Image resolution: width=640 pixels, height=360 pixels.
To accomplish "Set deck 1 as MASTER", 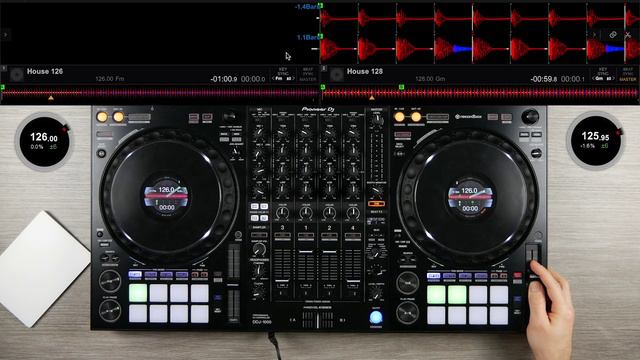I will [x=308, y=79].
